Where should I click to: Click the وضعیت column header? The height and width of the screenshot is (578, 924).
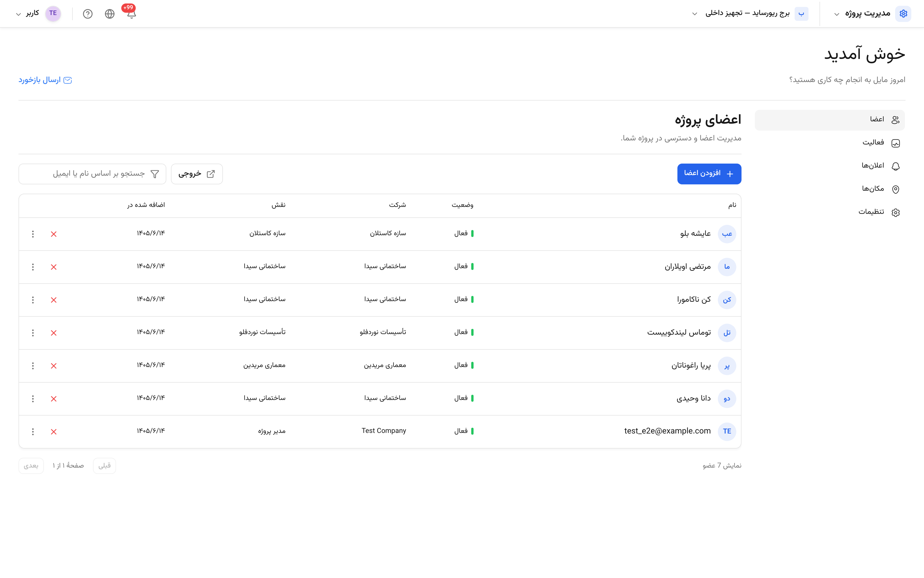462,205
